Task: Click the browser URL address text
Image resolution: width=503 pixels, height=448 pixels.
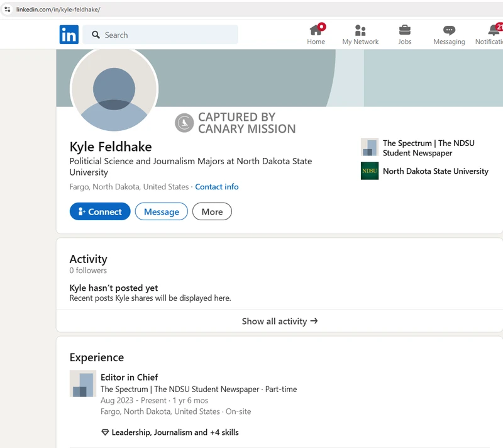Action: pyautogui.click(x=58, y=9)
